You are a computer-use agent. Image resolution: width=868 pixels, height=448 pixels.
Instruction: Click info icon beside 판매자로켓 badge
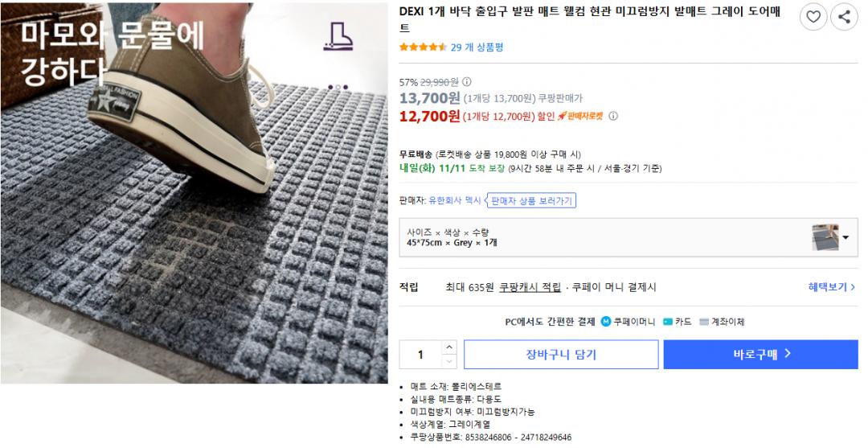(613, 116)
